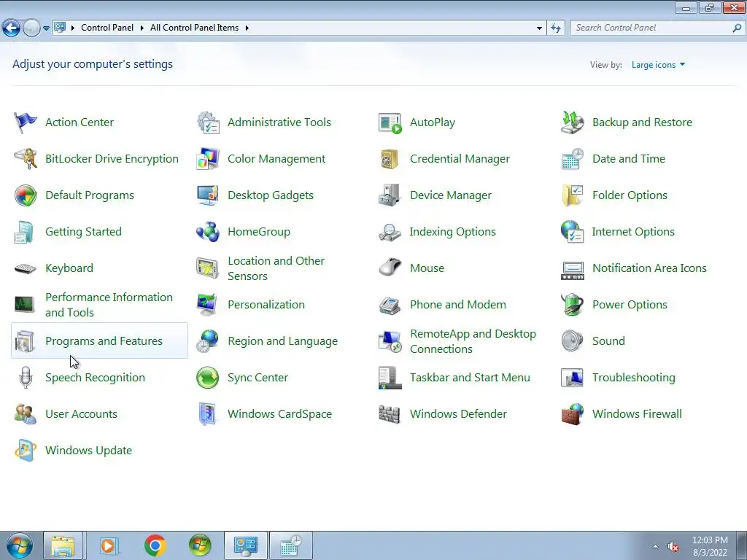The width and height of the screenshot is (747, 560).
Task: Open the Personalization monitor icon
Action: coord(208,305)
